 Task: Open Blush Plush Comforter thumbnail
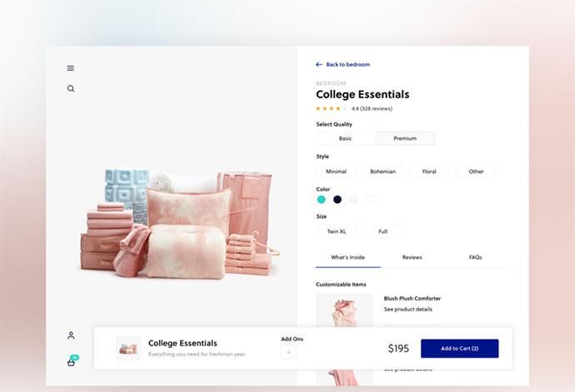[x=344, y=310]
